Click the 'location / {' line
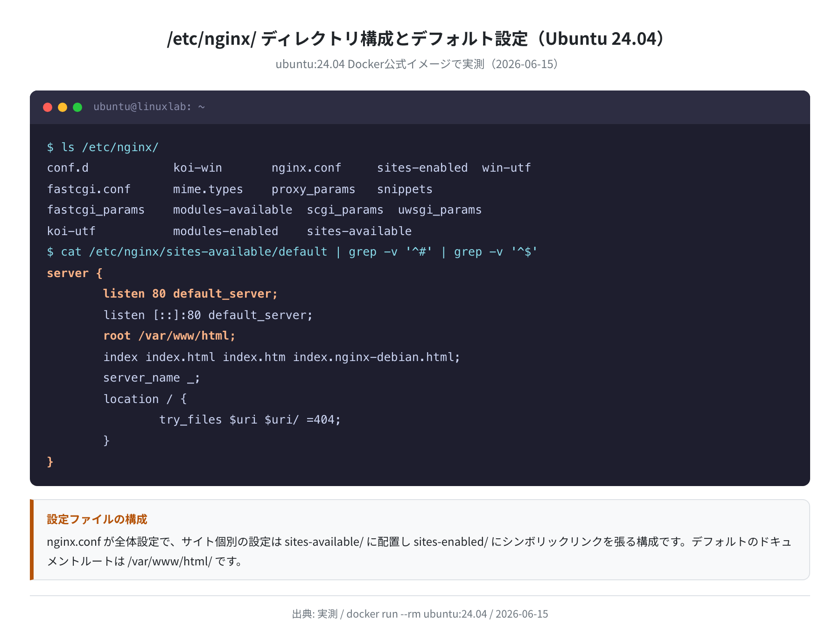Viewport: 840px width, 640px height. (145, 399)
